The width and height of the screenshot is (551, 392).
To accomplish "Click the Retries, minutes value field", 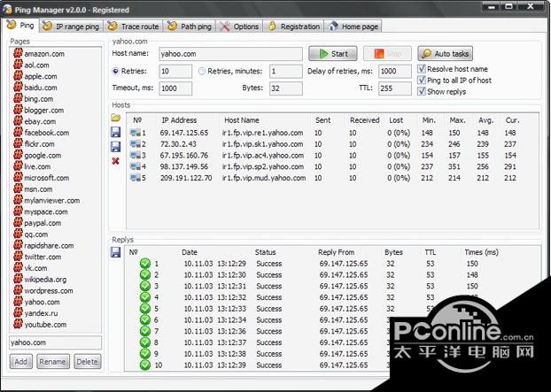I will [286, 71].
